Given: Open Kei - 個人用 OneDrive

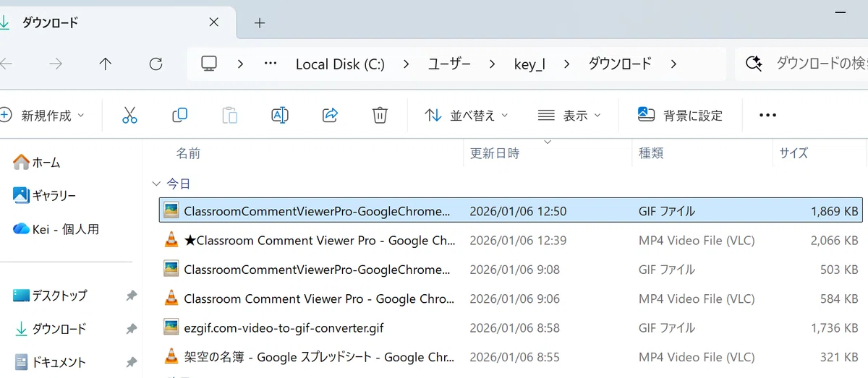Looking at the screenshot, I should [56, 229].
